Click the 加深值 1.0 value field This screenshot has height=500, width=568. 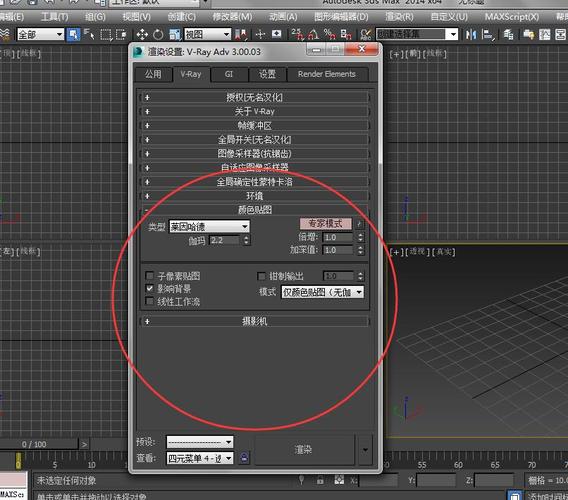pos(338,250)
